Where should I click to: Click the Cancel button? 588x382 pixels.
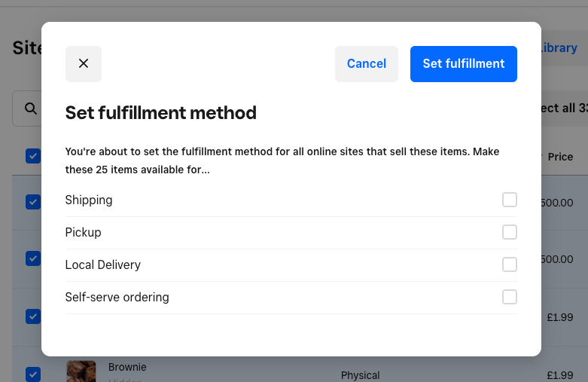[x=367, y=64]
